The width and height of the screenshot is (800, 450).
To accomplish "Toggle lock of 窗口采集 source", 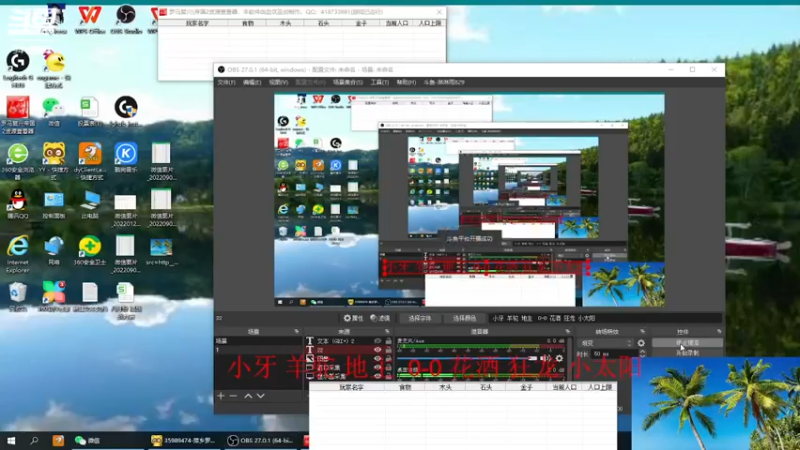I will [388, 367].
